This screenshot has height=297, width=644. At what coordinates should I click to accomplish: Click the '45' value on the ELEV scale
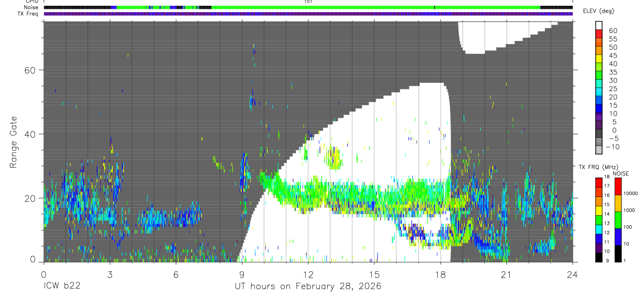(613, 56)
